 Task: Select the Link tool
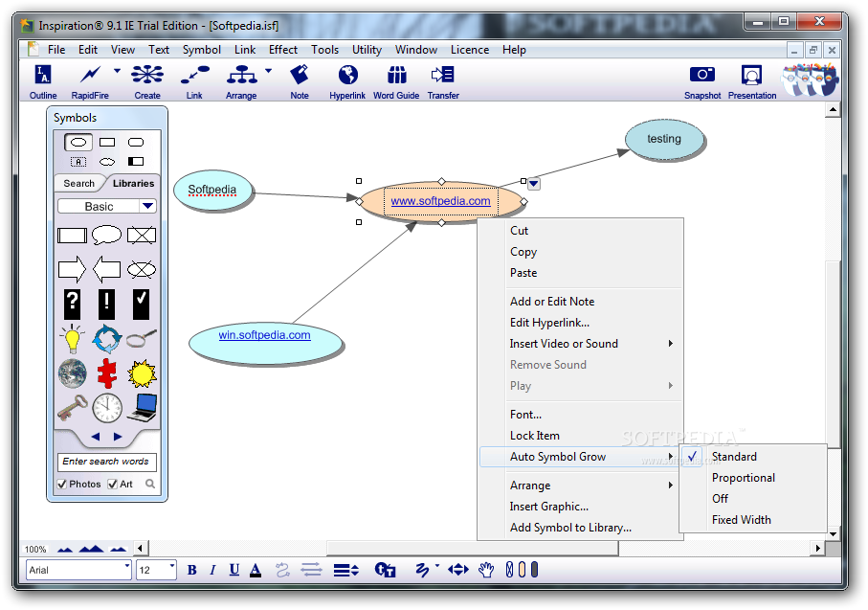pyautogui.click(x=194, y=81)
